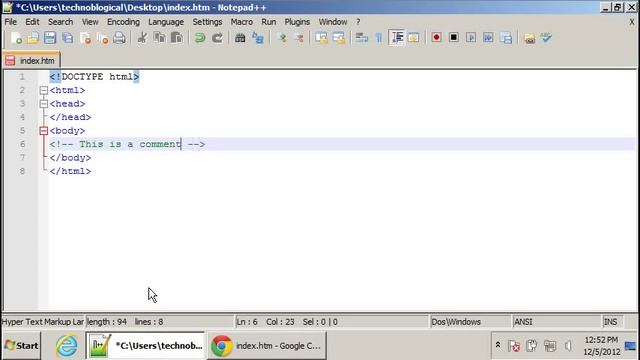Redo the edit with the Redo arrow
Viewport: 640px width, 360px height.
(x=218, y=38)
